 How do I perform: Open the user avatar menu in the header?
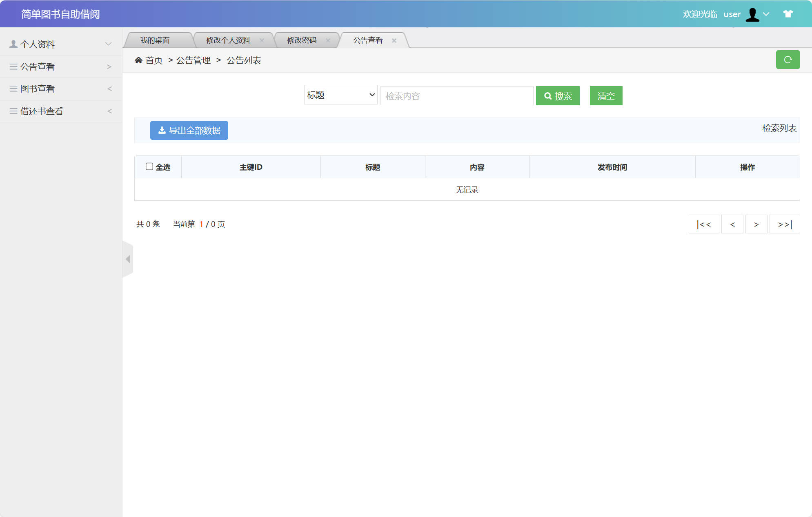click(753, 14)
